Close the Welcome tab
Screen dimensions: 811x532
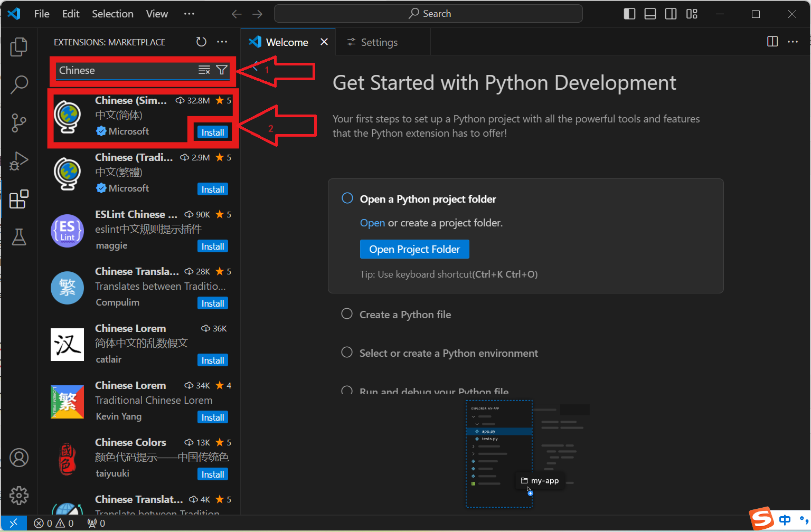point(324,42)
